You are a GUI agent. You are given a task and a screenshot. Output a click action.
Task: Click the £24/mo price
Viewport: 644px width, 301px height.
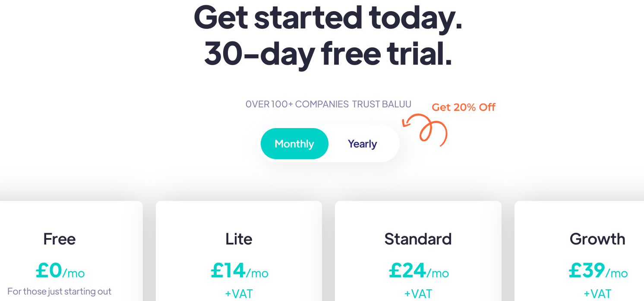click(x=418, y=271)
